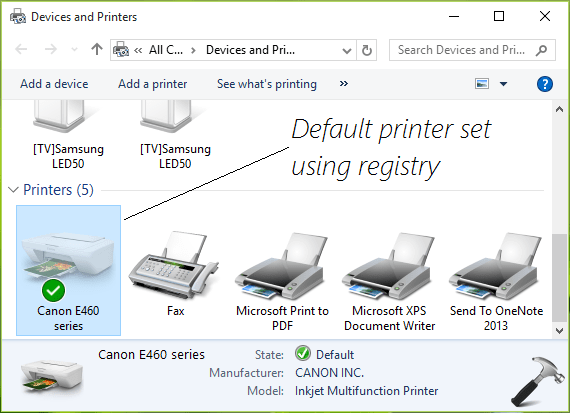570x413 pixels.
Task: Show more toolbar commands chevron
Action: coord(344,84)
